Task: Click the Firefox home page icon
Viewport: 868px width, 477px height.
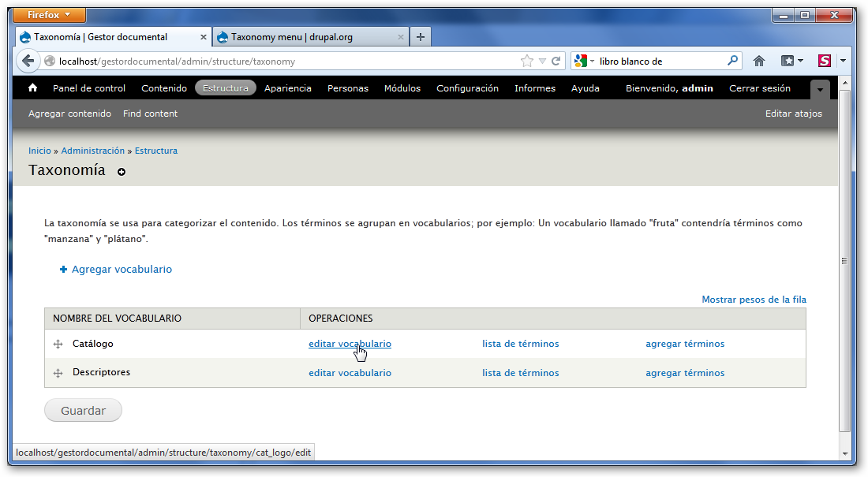Action: [x=759, y=61]
